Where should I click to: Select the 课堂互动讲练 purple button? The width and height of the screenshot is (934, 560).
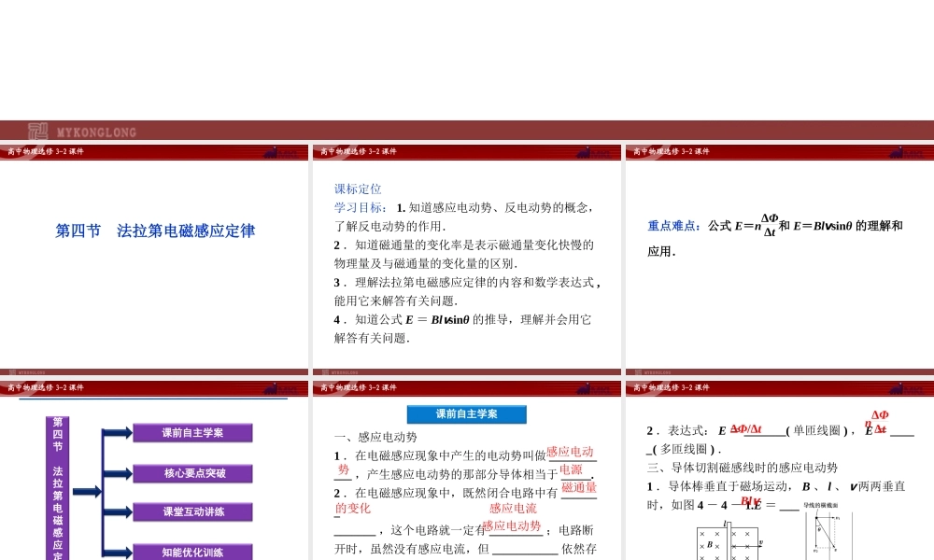coord(192,511)
